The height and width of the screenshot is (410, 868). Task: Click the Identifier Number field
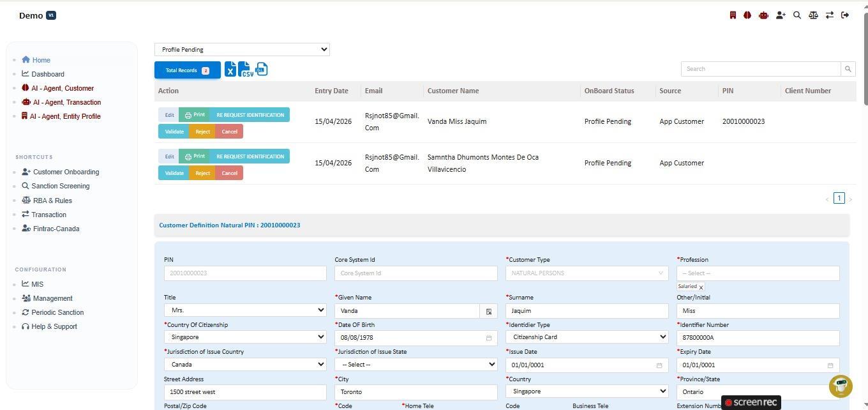pyautogui.click(x=758, y=338)
